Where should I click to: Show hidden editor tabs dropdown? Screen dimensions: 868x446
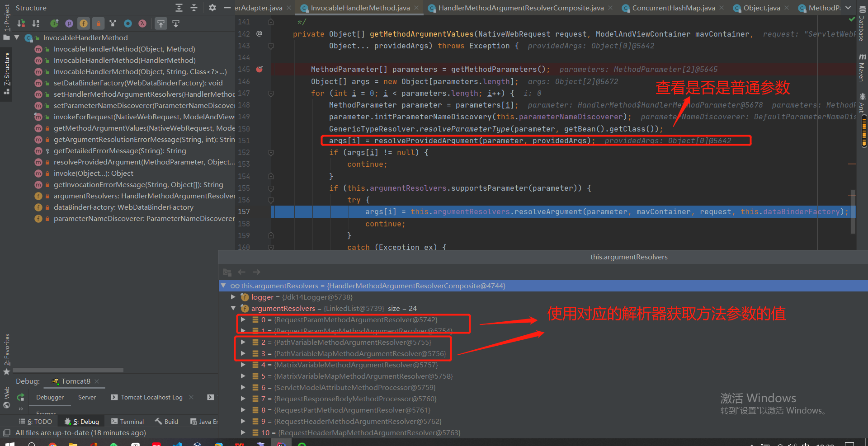point(848,8)
